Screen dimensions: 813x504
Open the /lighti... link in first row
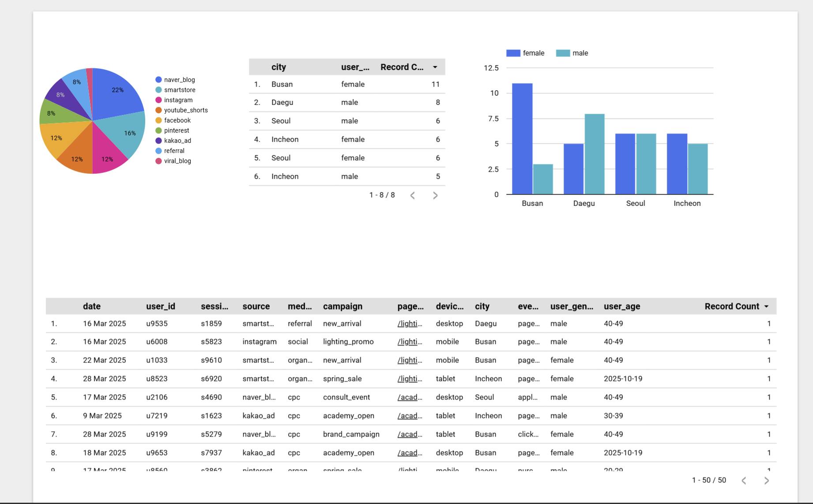[410, 324]
